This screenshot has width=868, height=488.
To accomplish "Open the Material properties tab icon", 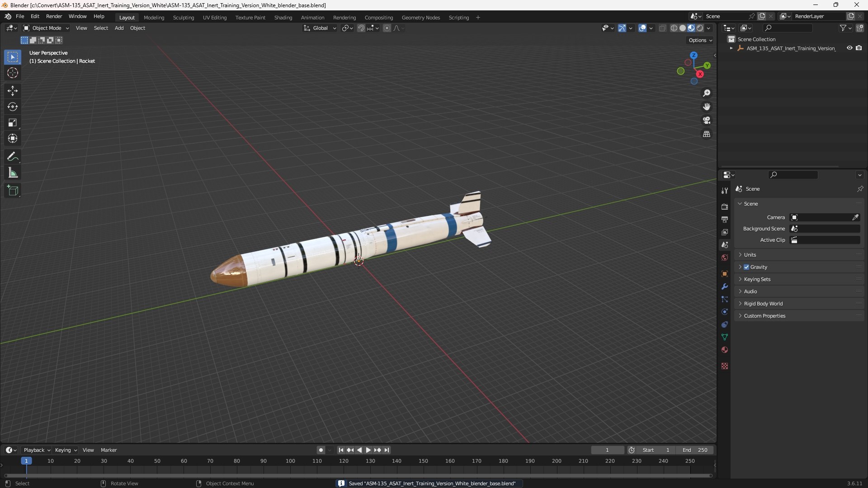I will point(725,350).
